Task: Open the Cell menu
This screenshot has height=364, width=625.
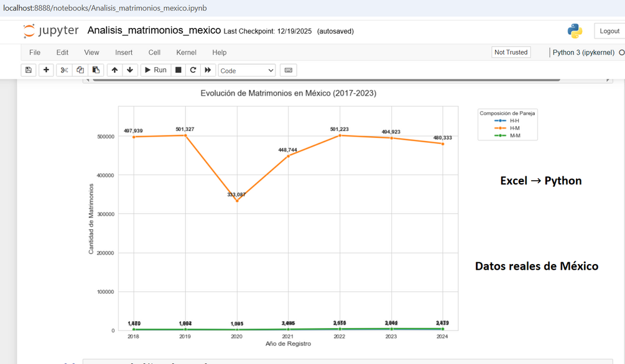Action: pos(154,53)
